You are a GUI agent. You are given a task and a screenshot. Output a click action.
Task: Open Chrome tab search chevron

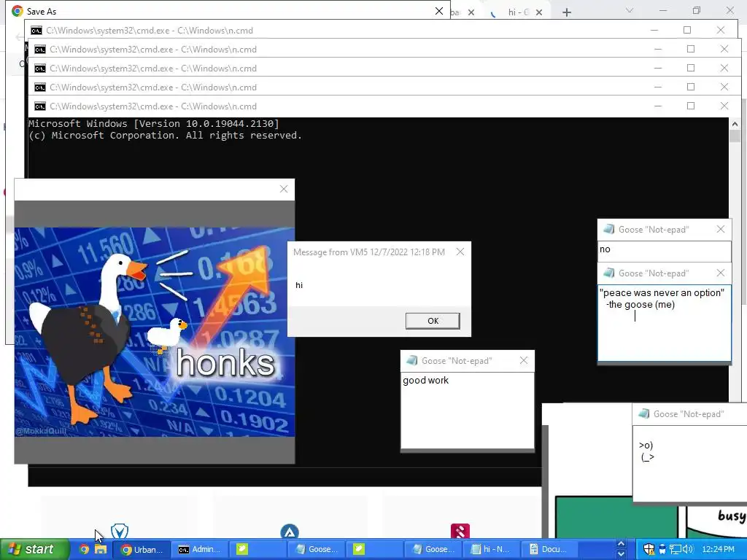630,10
